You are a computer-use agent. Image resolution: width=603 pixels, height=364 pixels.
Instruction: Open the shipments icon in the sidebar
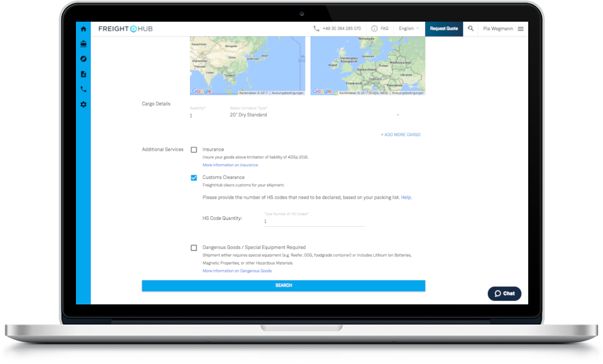pyautogui.click(x=83, y=43)
